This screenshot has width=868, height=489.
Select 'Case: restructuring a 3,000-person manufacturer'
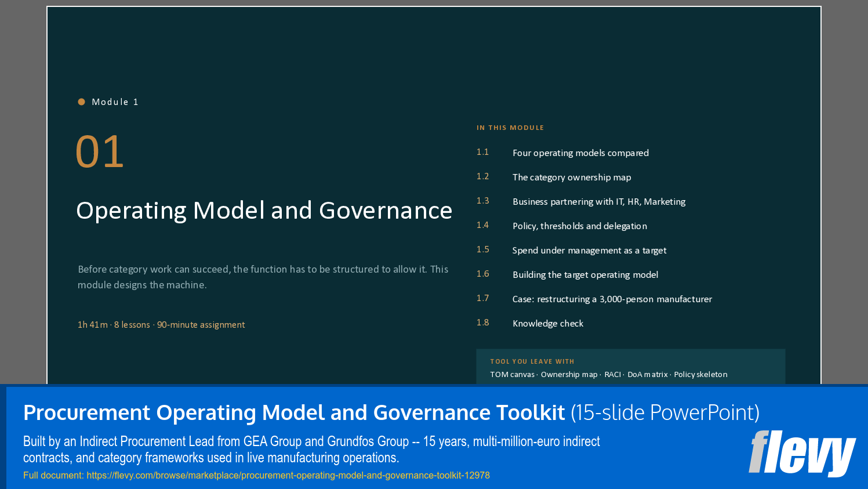pos(612,299)
